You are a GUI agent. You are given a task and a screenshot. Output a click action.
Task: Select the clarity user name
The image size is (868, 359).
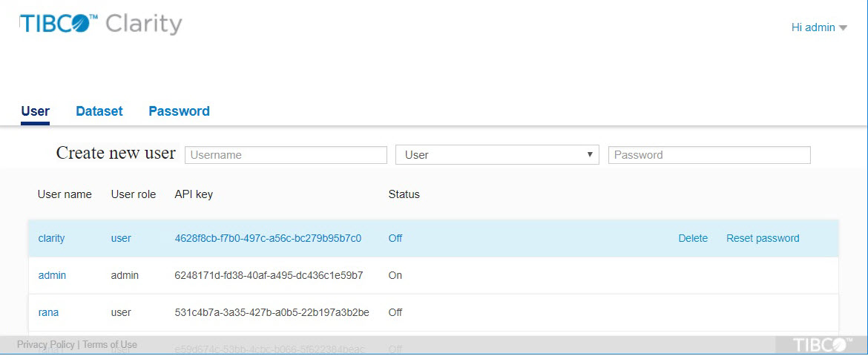(51, 238)
